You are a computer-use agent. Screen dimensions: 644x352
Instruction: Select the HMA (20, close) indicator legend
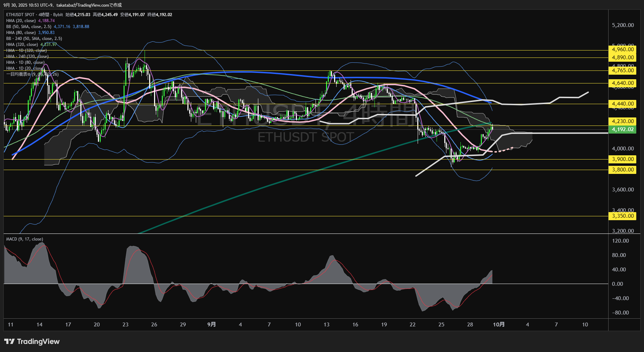(31, 21)
